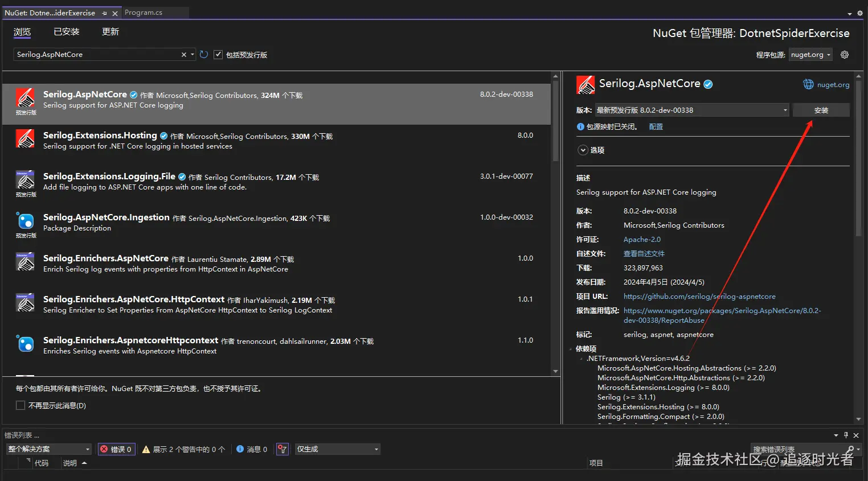This screenshot has height=481, width=868.
Task: Open the version selection dropdown
Action: point(692,110)
